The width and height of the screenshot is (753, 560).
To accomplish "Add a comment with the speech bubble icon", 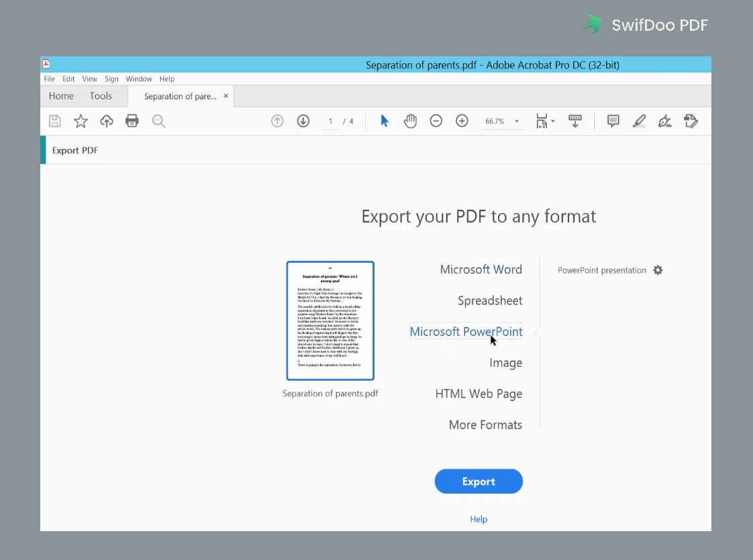I will coord(613,121).
